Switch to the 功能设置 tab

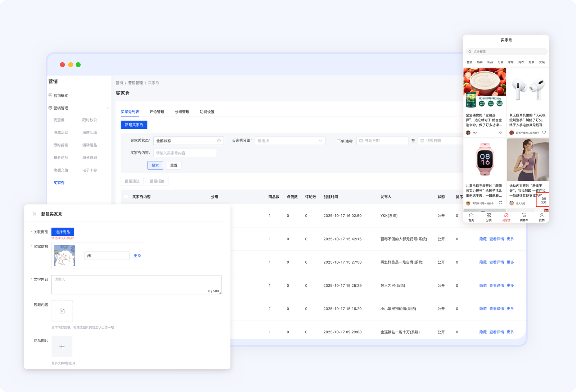pyautogui.click(x=207, y=112)
